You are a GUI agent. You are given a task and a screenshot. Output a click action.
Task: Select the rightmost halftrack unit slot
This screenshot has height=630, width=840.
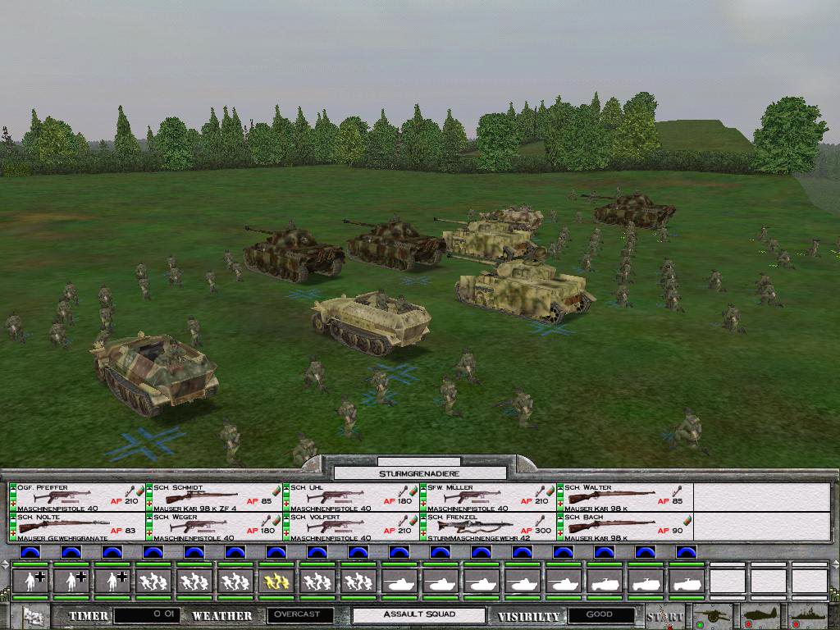point(687,582)
